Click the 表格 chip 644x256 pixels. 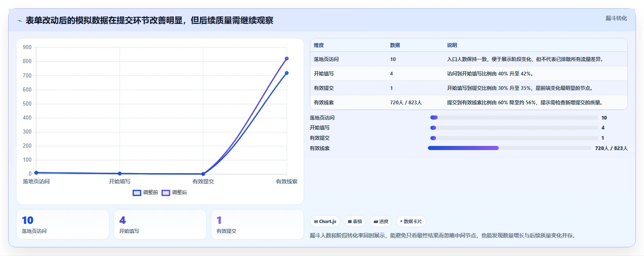tap(355, 221)
